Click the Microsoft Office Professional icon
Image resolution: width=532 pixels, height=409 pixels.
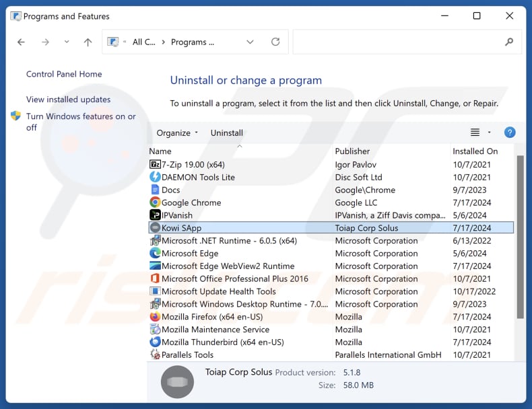coord(155,278)
